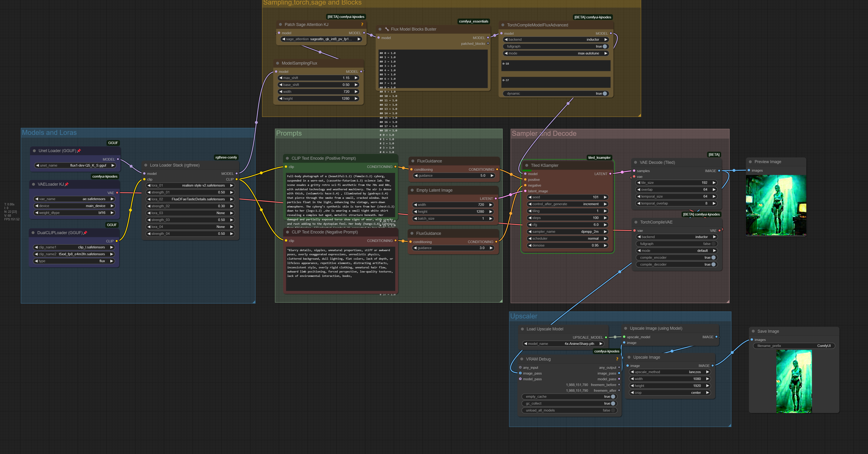This screenshot has height=454, width=868.
Task: Collapse the Preview Image node using its dot
Action: [750, 162]
